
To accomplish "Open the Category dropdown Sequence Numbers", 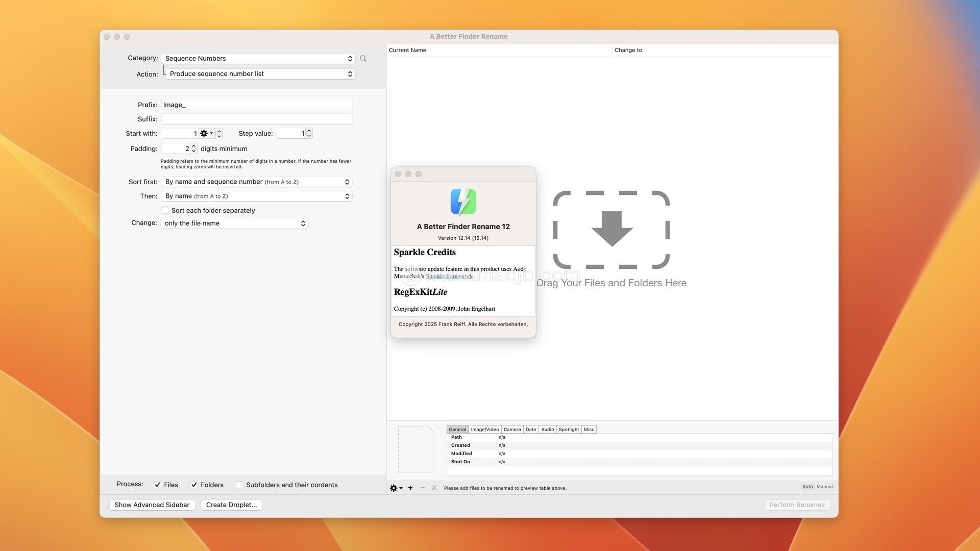I will [x=258, y=59].
